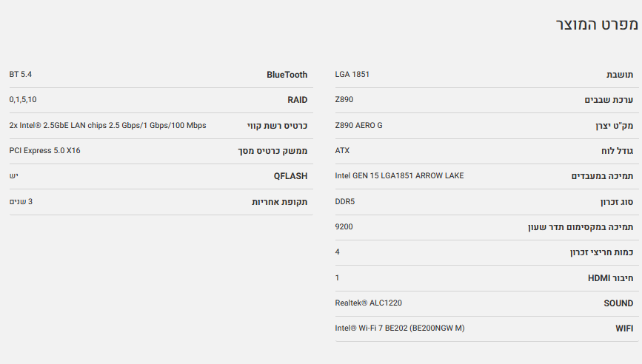Click the PCI Express 5.0 X16 value
This screenshot has height=364, width=642.
pos(45,150)
